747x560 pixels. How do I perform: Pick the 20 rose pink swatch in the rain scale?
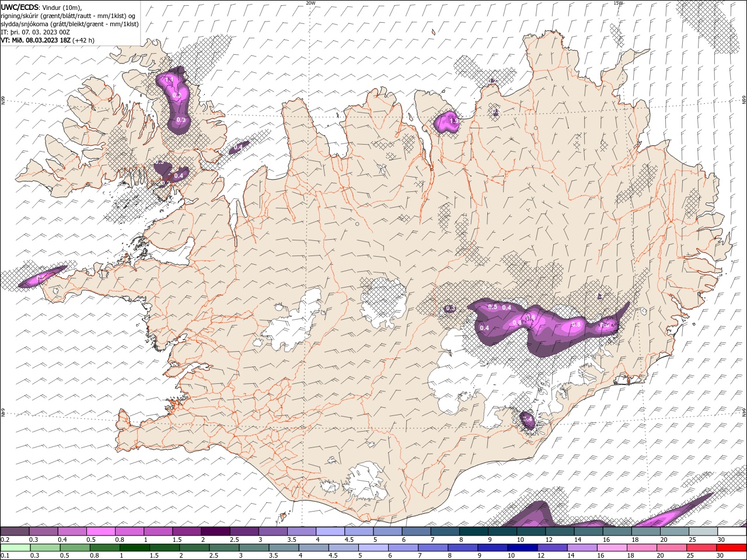[672, 548]
